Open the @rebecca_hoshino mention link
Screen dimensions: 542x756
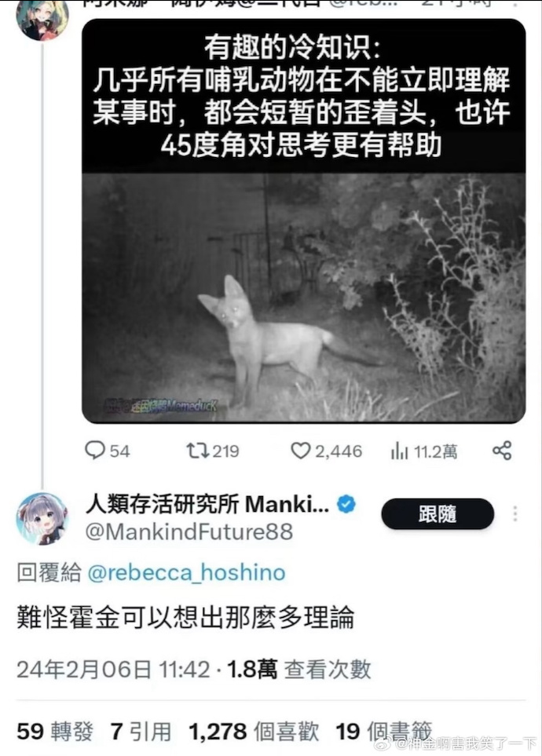pyautogui.click(x=186, y=573)
